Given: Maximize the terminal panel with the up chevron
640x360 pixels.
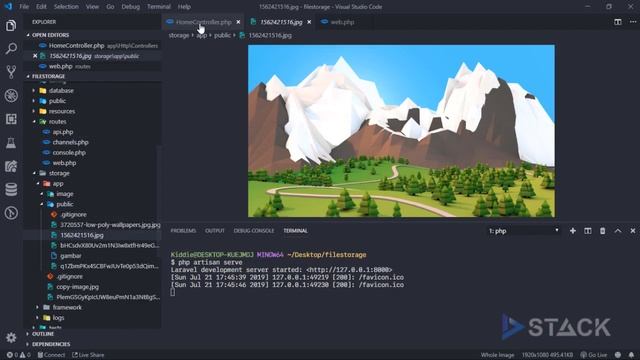Looking at the screenshot, I should [618, 231].
